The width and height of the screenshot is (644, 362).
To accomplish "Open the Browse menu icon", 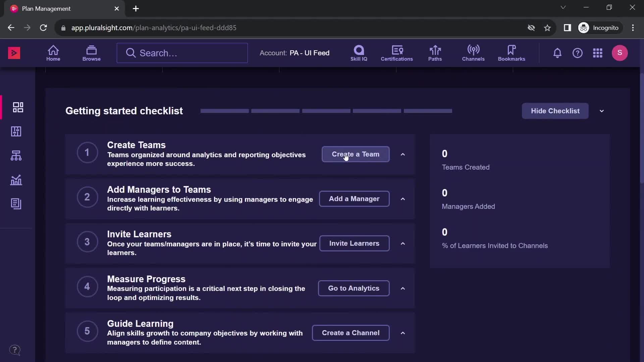I will [92, 53].
